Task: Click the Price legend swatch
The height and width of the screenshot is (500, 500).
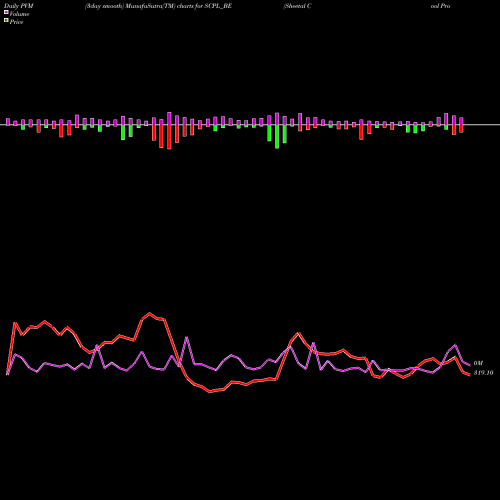Action: coord(6,21)
